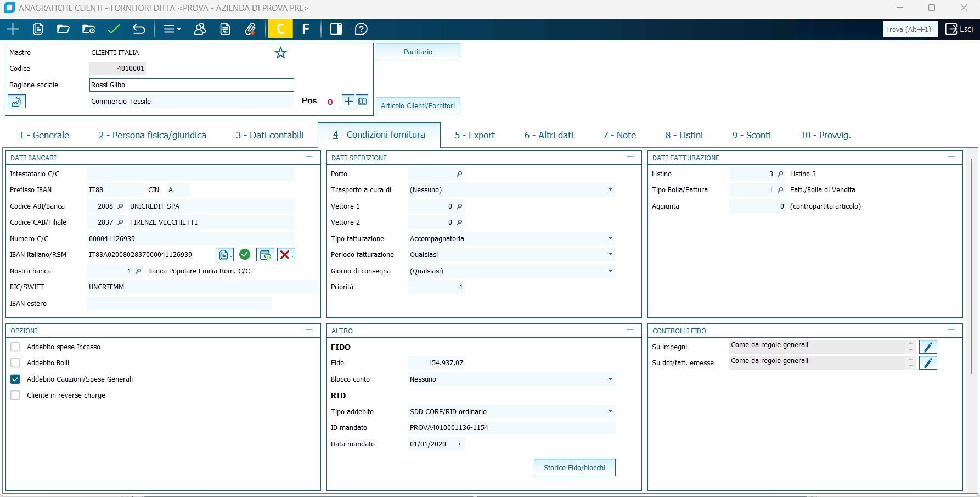Click the paperclip attachments icon
This screenshot has height=497, width=980.
point(250,29)
